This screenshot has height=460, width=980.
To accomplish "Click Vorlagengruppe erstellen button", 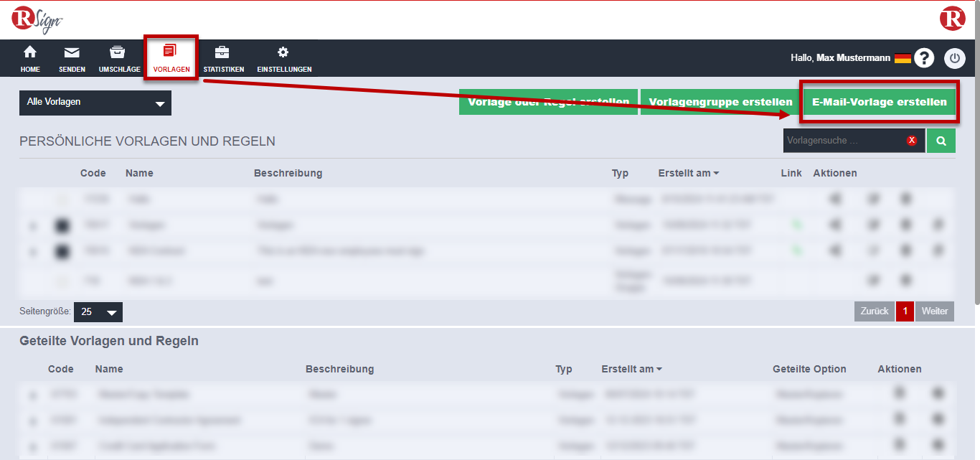I will [720, 102].
